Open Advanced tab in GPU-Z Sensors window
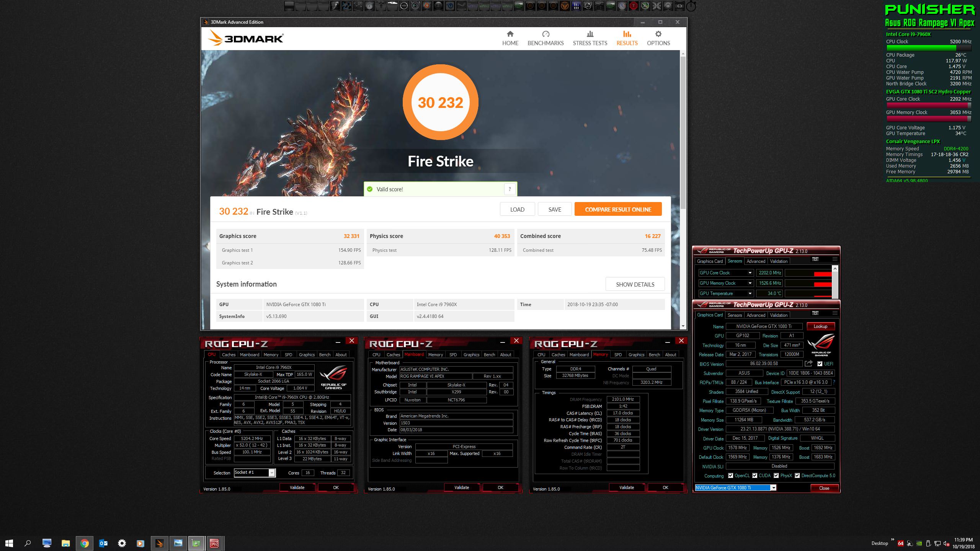980x551 pixels. point(756,261)
